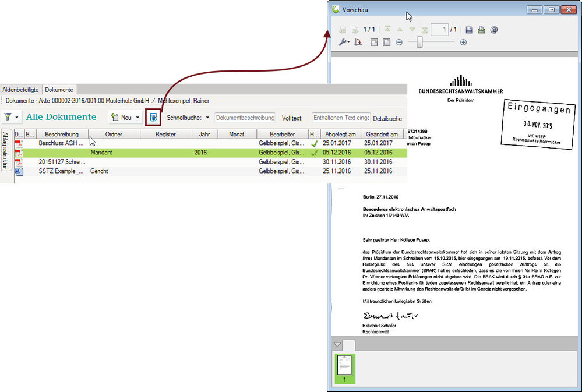Collapse the thumbnail panel triangle
This screenshot has height=392, width=582.
pyautogui.click(x=336, y=345)
